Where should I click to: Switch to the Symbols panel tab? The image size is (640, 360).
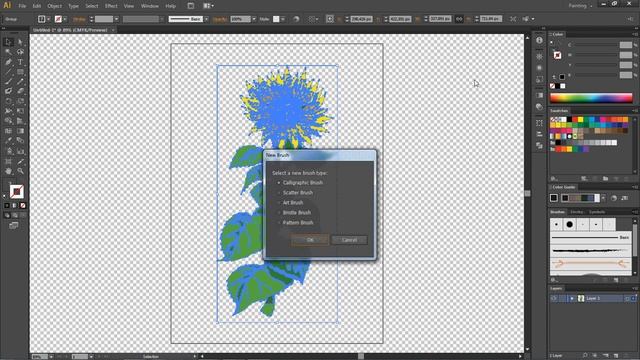pyautogui.click(x=597, y=212)
